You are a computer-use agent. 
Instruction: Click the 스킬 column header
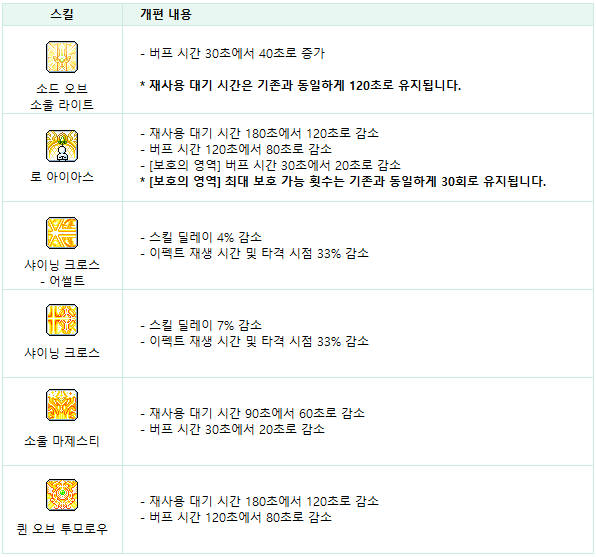[62, 14]
